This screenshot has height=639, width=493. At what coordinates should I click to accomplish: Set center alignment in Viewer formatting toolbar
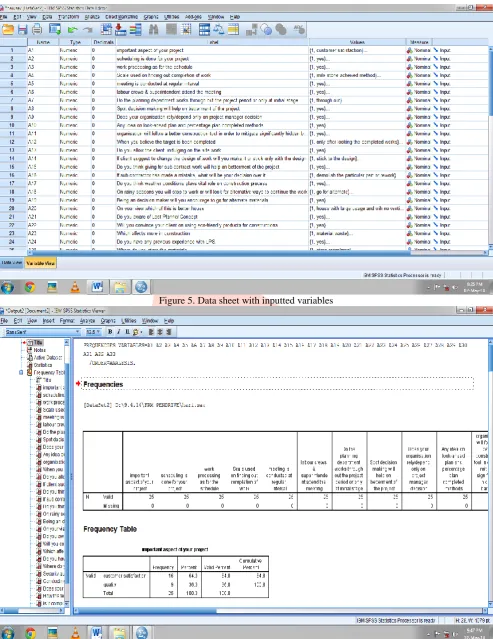click(160, 332)
